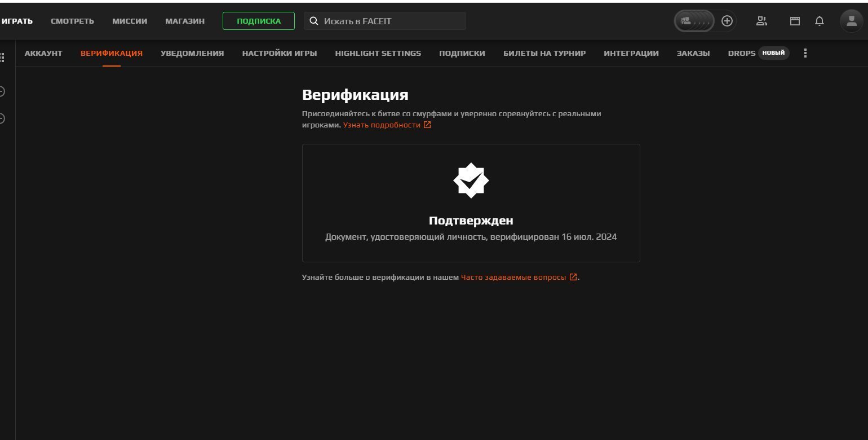This screenshot has height=440, width=868.
Task: Open the МАГАЗИН menu item
Action: pos(184,21)
